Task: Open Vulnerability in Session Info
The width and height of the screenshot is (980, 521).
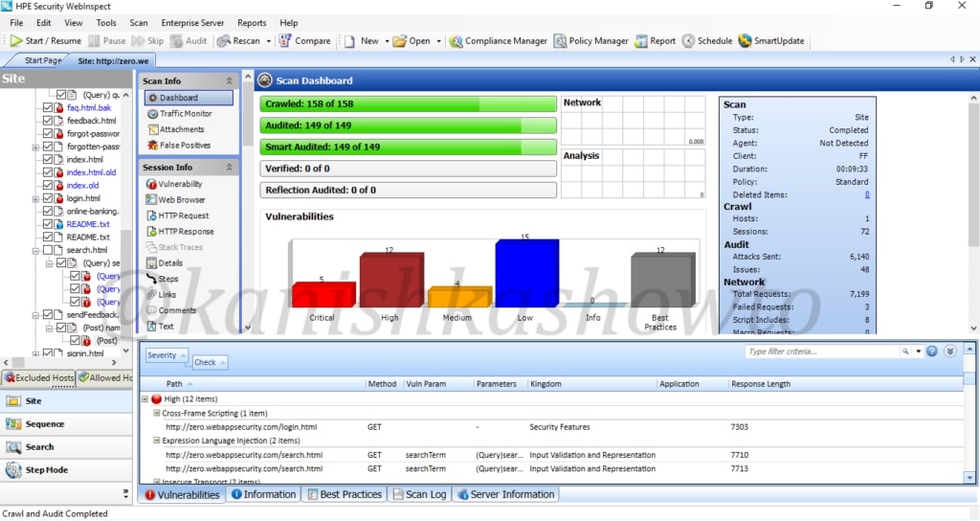Action: tap(174, 184)
